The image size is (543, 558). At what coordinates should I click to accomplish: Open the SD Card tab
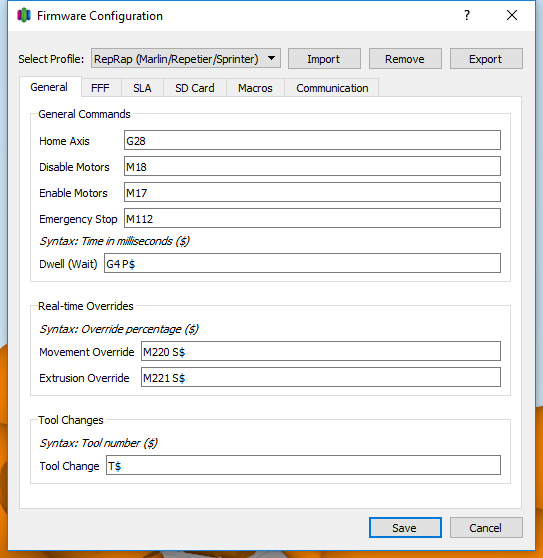195,88
